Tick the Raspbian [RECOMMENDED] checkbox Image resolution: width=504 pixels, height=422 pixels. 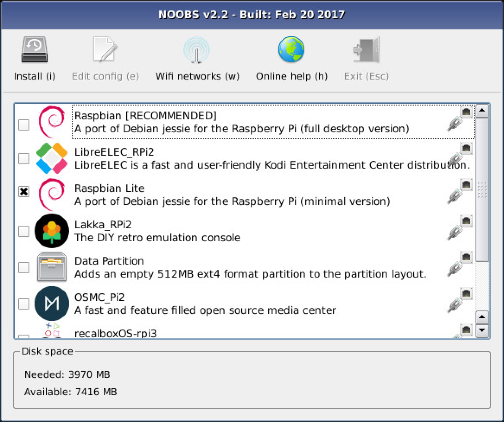click(24, 125)
